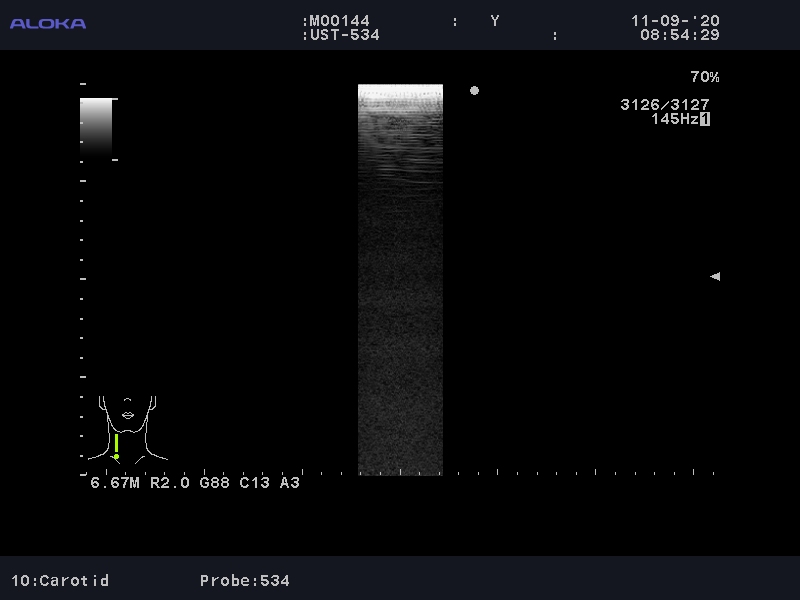Click the focus position triangle marker

714,276
